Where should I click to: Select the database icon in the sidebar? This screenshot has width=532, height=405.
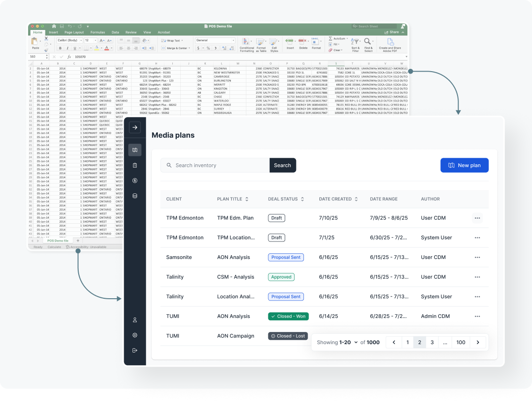click(135, 196)
